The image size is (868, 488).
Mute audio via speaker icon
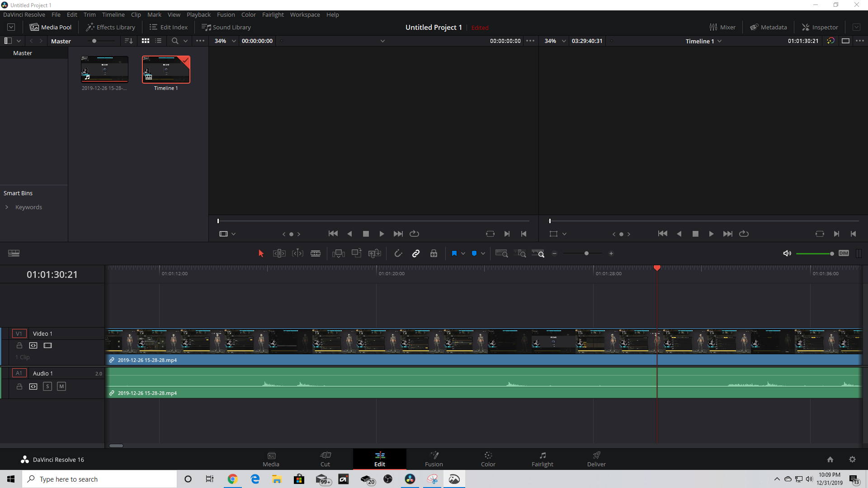click(787, 253)
